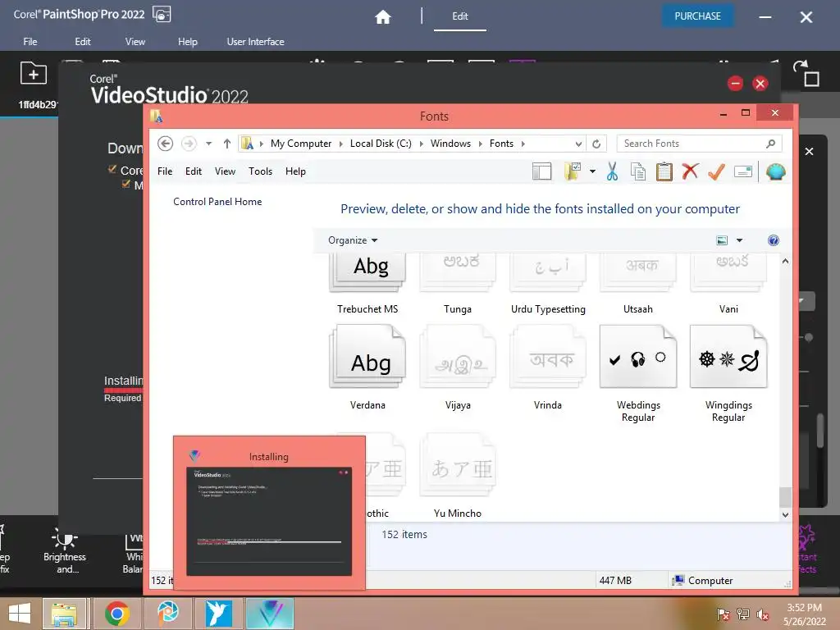The image size is (840, 630).
Task: Click the orange checkmark icon in Fonts toolbar
Action: (716, 171)
